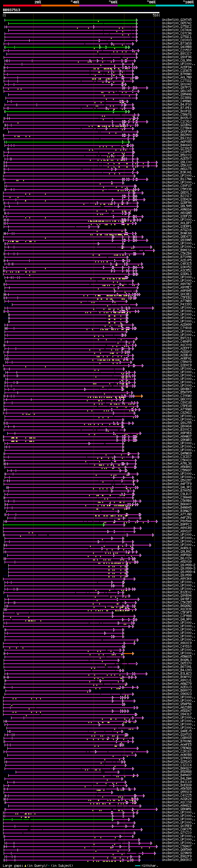
Task: Click the UniRef100_B7SVM6 label
Action: [x=177, y=257]
